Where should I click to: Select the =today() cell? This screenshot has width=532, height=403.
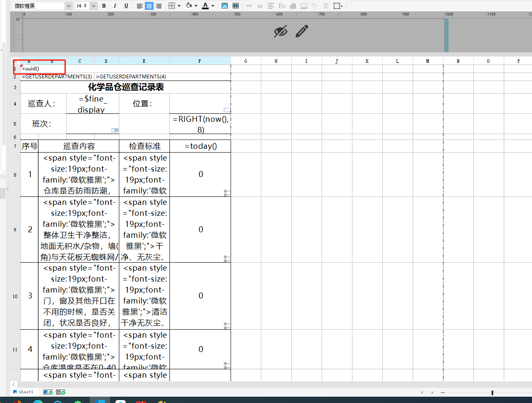pyautogui.click(x=201, y=146)
